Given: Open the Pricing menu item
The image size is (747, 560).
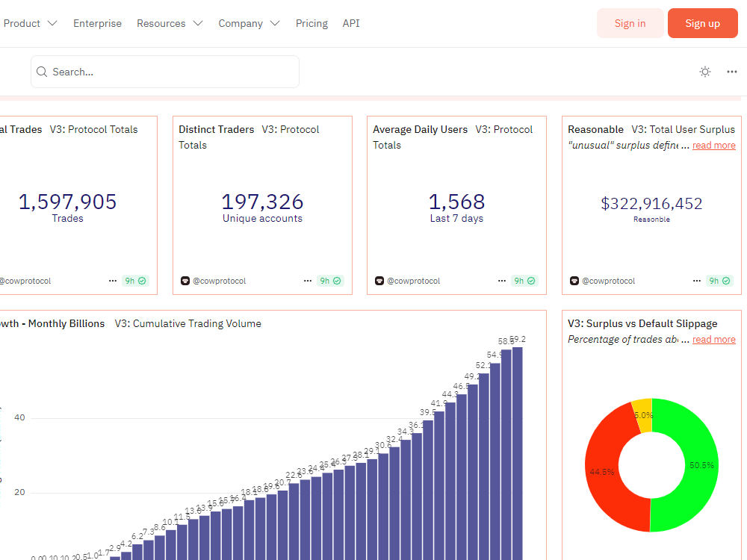Looking at the screenshot, I should 311,23.
